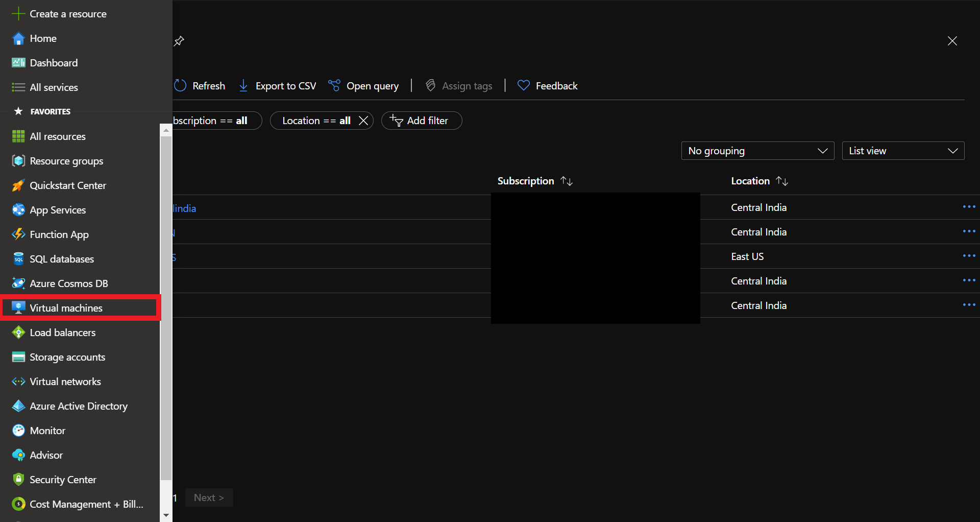Click the Load balancers icon

pos(18,333)
